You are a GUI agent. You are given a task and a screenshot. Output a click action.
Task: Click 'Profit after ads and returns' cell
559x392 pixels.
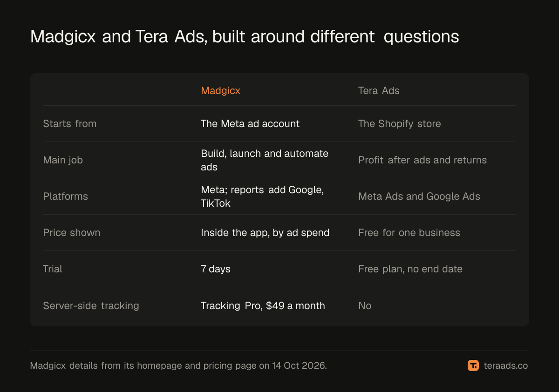click(x=423, y=160)
